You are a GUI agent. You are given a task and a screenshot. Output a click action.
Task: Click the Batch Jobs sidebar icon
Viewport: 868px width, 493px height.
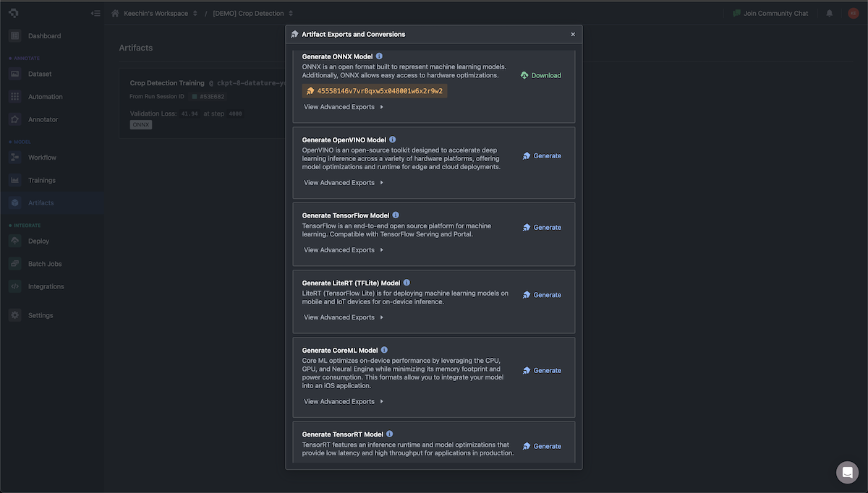pyautogui.click(x=15, y=264)
